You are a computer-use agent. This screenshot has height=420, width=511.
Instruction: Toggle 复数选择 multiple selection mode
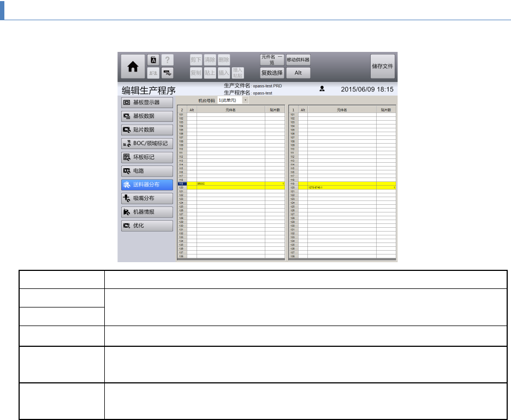272,73
